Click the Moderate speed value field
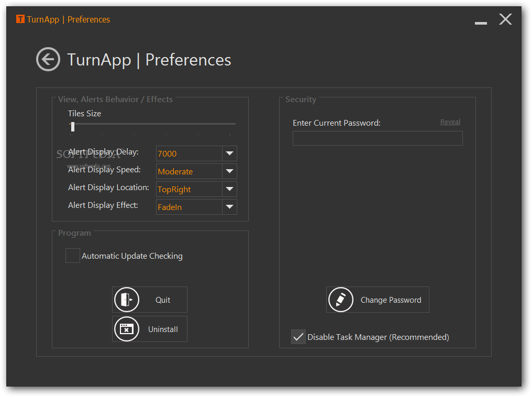Image resolution: width=532 pixels, height=397 pixels. tap(189, 171)
